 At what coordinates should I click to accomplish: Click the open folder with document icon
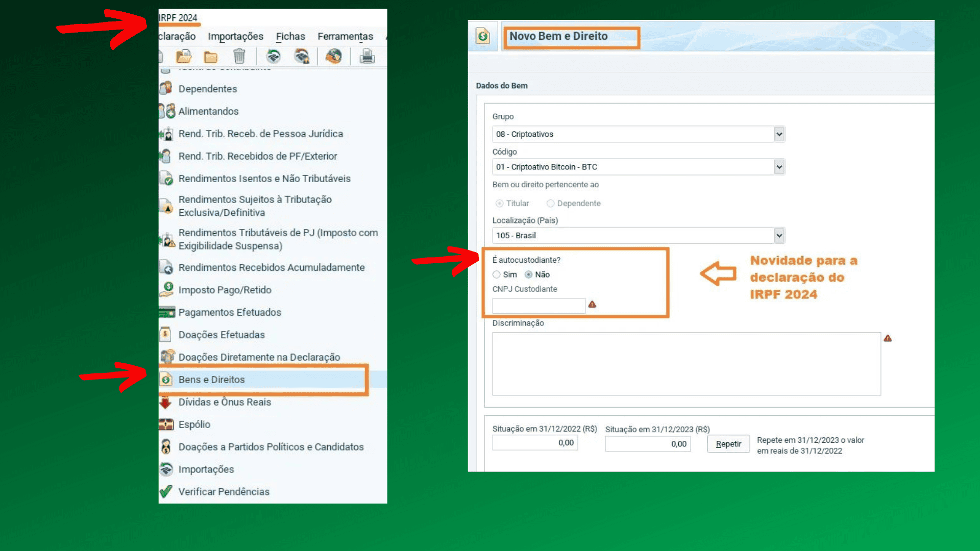184,56
